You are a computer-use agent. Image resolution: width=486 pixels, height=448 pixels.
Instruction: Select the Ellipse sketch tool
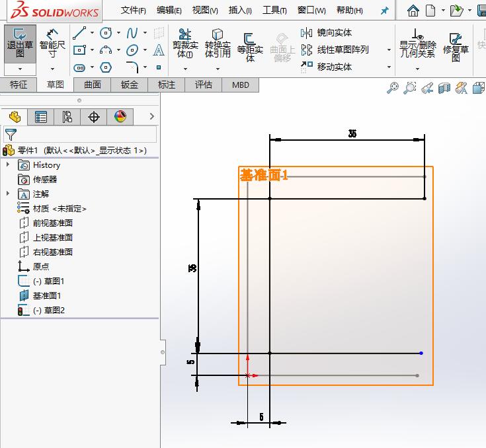coord(132,50)
